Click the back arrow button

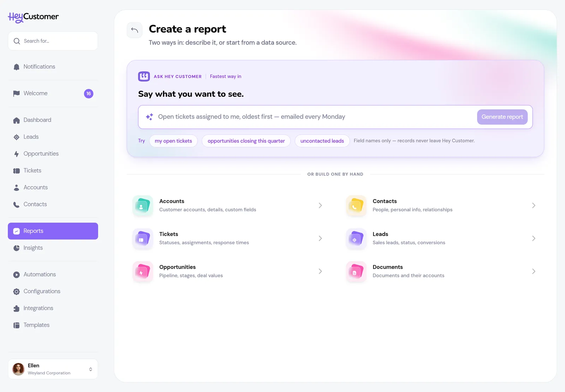pos(135,30)
